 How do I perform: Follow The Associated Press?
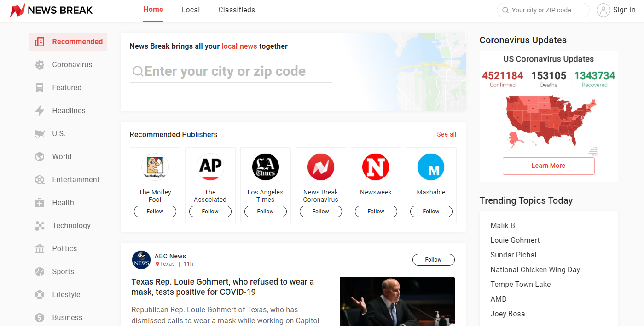(x=210, y=212)
